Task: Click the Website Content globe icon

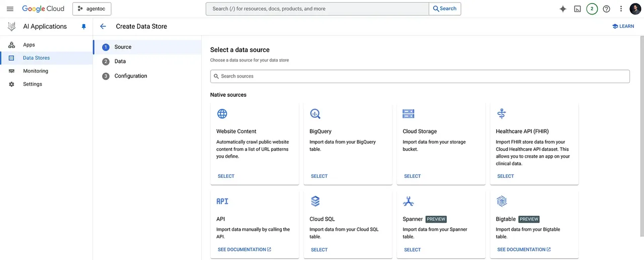Action: (222, 113)
